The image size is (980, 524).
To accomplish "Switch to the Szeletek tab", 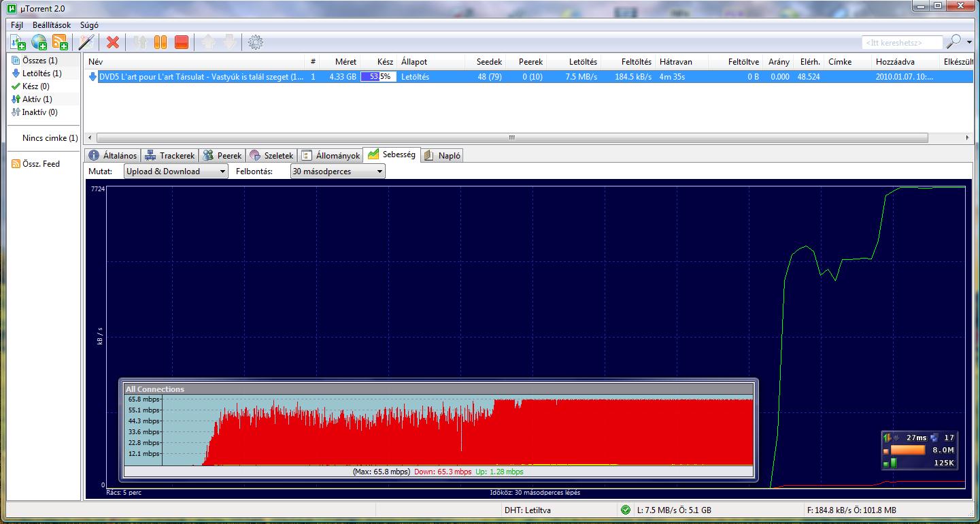I will click(x=271, y=156).
